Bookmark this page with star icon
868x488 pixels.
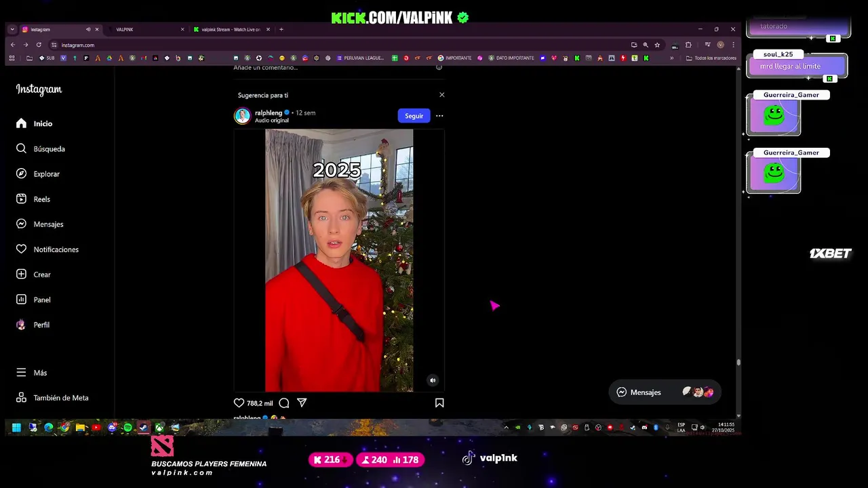[657, 45]
